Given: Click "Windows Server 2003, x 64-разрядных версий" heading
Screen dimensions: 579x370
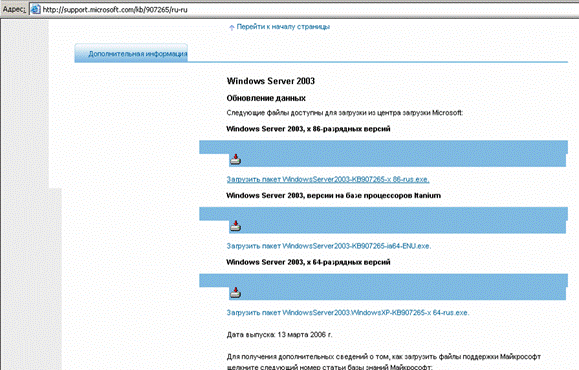Looking at the screenshot, I should click(308, 262).
